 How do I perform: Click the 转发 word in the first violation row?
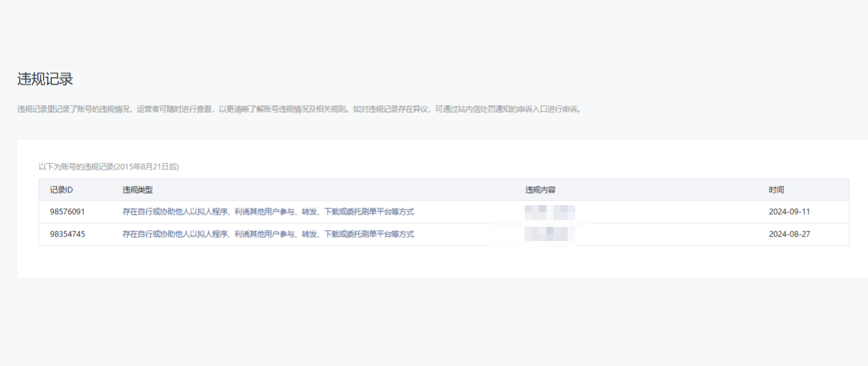click(309, 212)
